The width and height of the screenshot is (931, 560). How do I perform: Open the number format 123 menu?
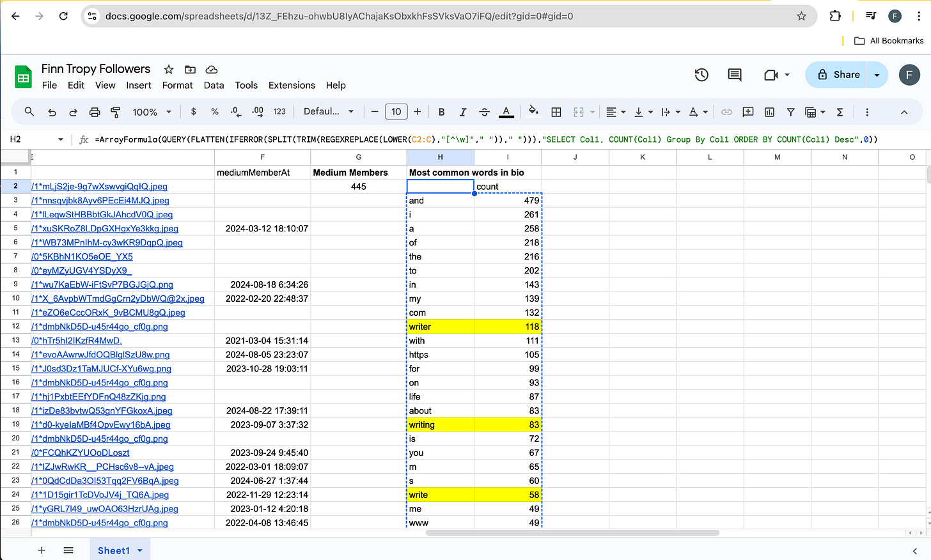[x=279, y=112]
